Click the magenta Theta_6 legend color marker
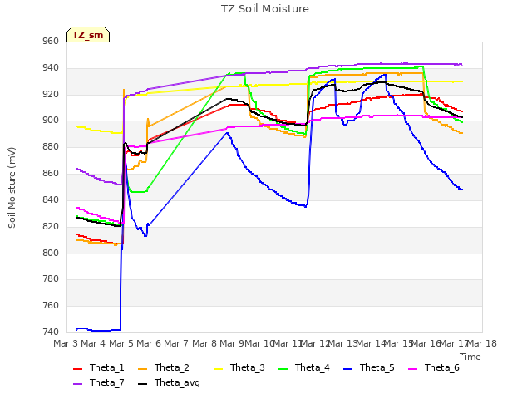 pos(412,369)
